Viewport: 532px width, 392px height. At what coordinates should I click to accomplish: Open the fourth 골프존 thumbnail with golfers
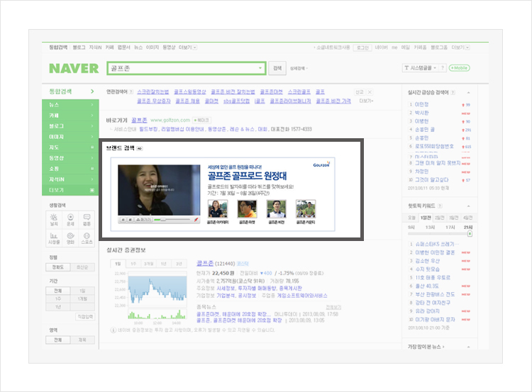pos(306,209)
